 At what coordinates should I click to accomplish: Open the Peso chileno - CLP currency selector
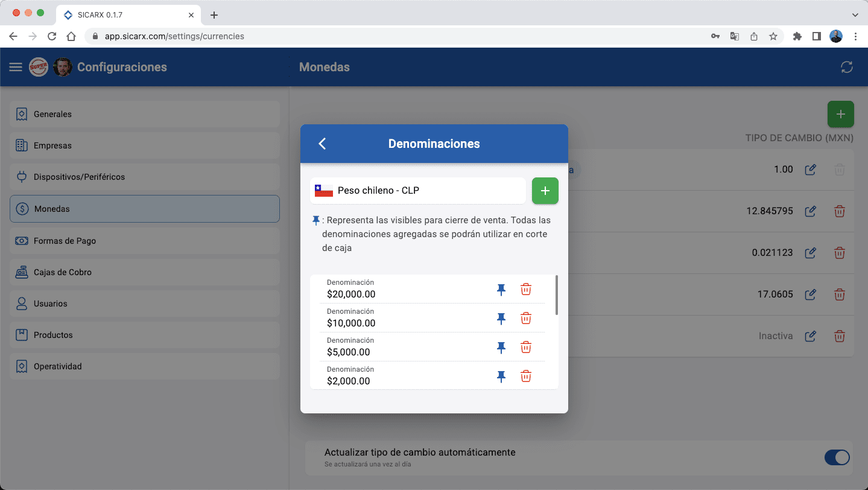coord(417,190)
